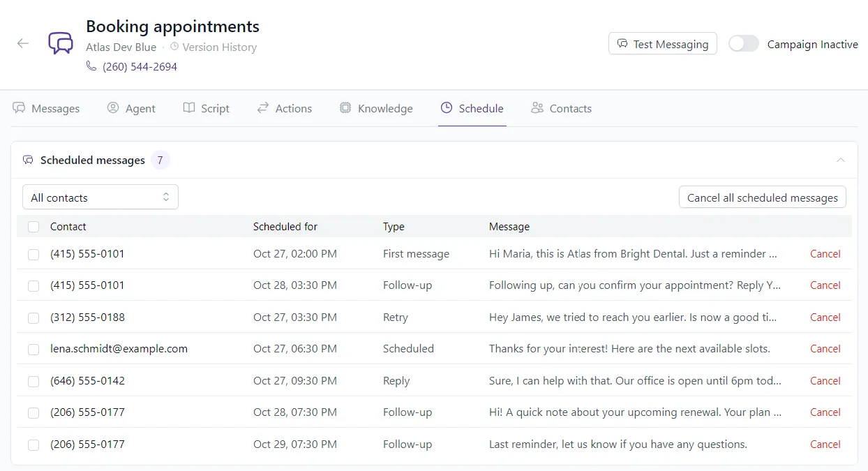Click the Message column header
The image size is (868, 471).
point(509,226)
